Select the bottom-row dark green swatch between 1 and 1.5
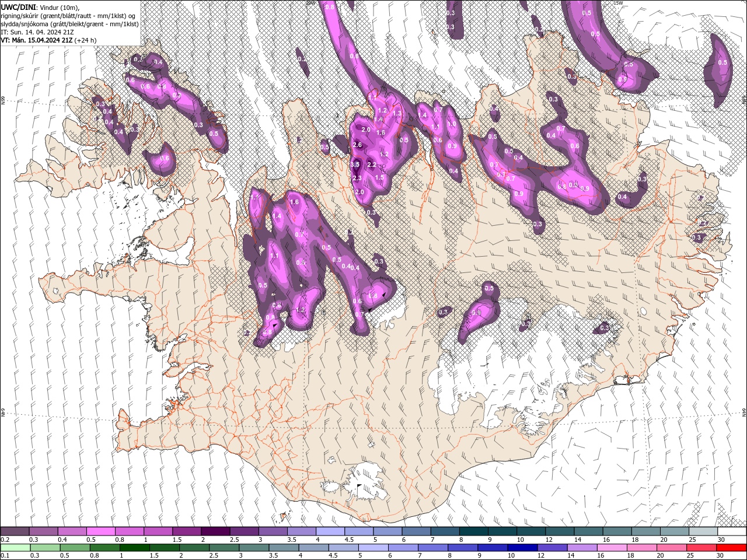Screen dimensions: 747x560 pos(134,548)
